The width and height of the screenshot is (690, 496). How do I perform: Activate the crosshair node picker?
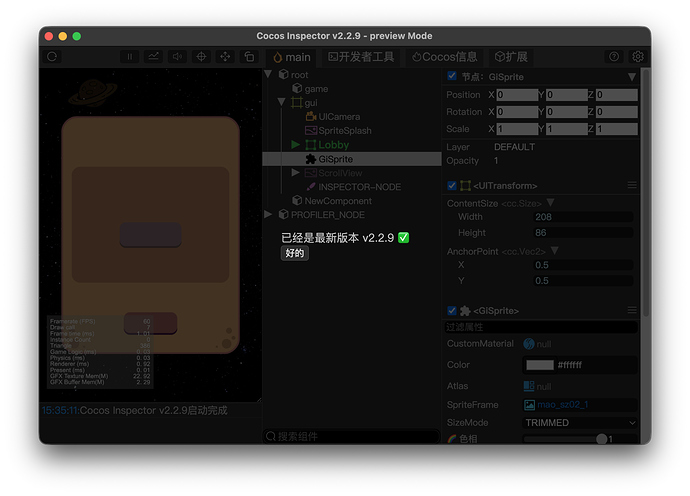[201, 57]
